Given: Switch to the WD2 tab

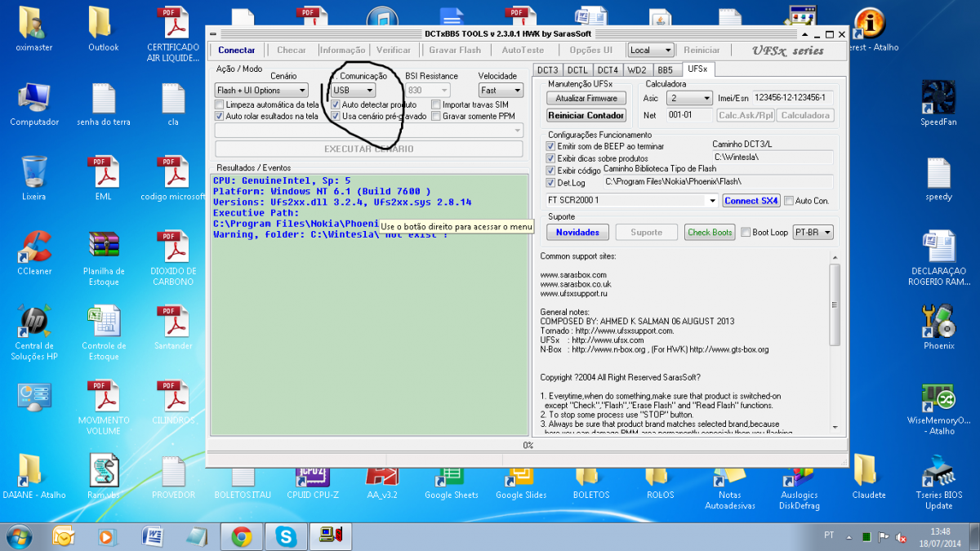Looking at the screenshot, I should [637, 70].
